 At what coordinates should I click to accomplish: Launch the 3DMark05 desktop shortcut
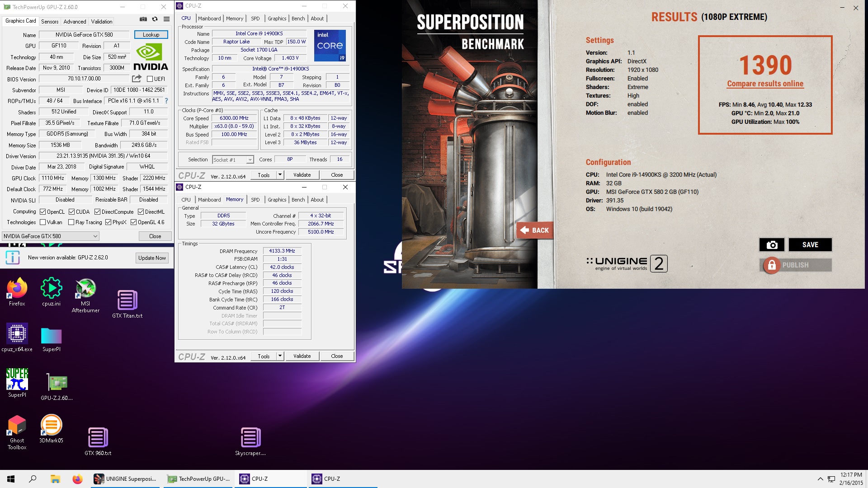[51, 429]
